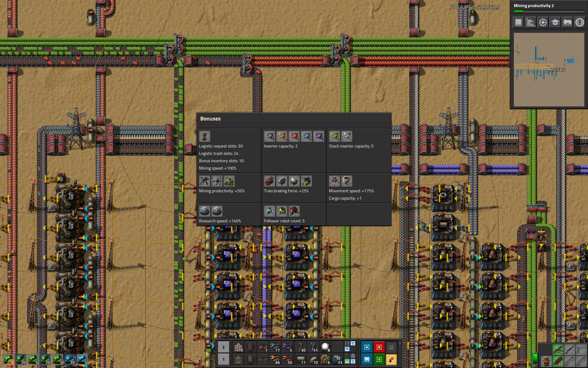Click the achievements laurel wreath button
Image resolution: width=588 pixels, height=368 pixels.
(579, 22)
